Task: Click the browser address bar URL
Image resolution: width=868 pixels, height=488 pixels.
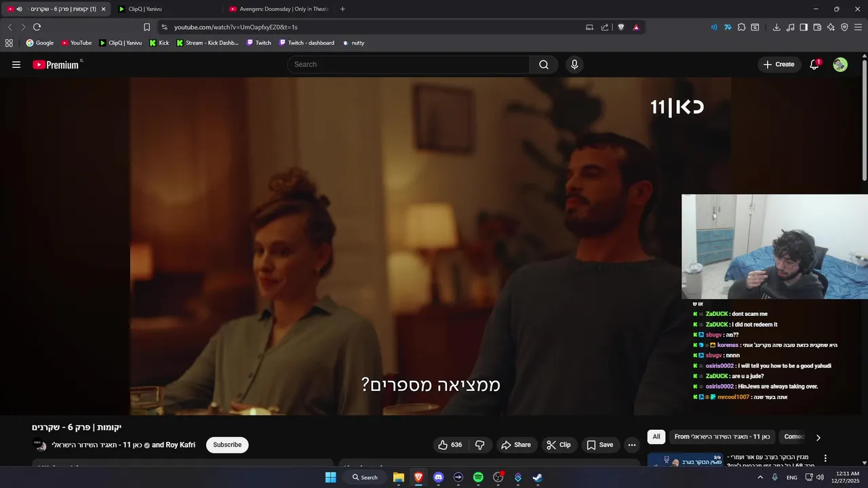Action: (x=236, y=27)
